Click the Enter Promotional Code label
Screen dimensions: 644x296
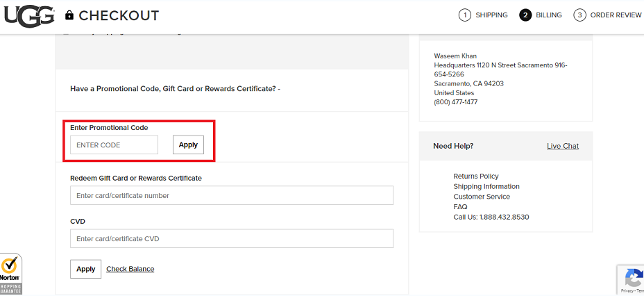click(109, 127)
